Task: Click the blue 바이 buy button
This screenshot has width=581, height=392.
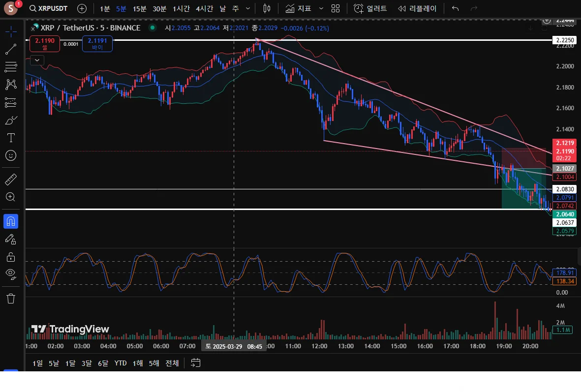Action: coord(97,44)
